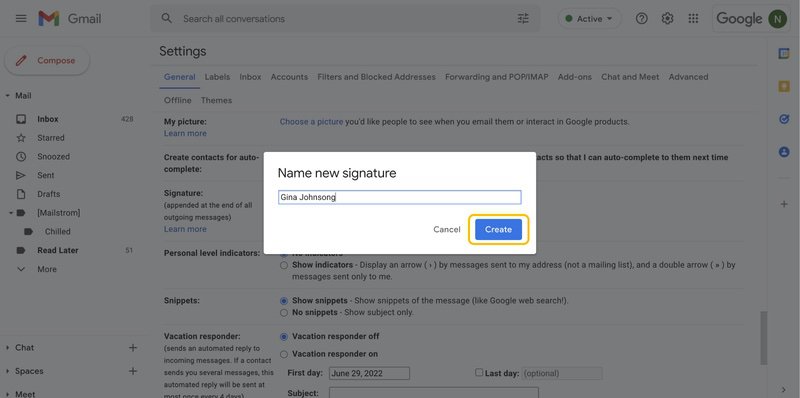Viewport: 800px width, 398px height.
Task: Click the Drafts page icon
Action: click(x=21, y=194)
